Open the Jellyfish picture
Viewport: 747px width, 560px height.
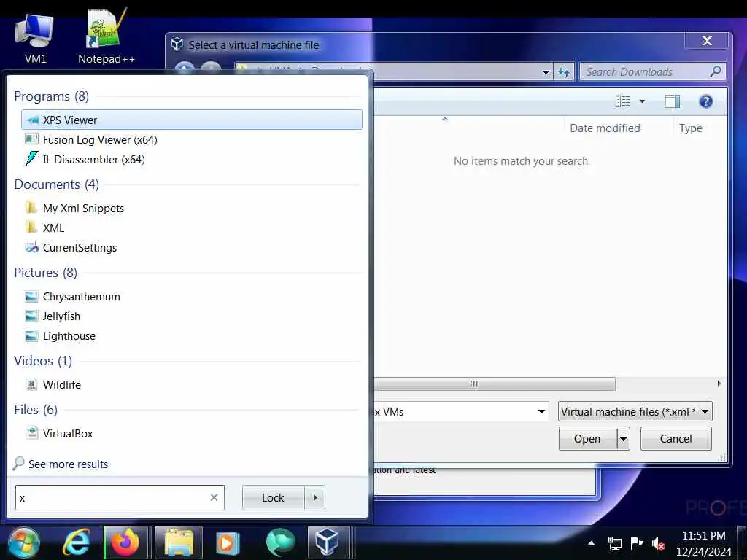[x=192, y=316]
